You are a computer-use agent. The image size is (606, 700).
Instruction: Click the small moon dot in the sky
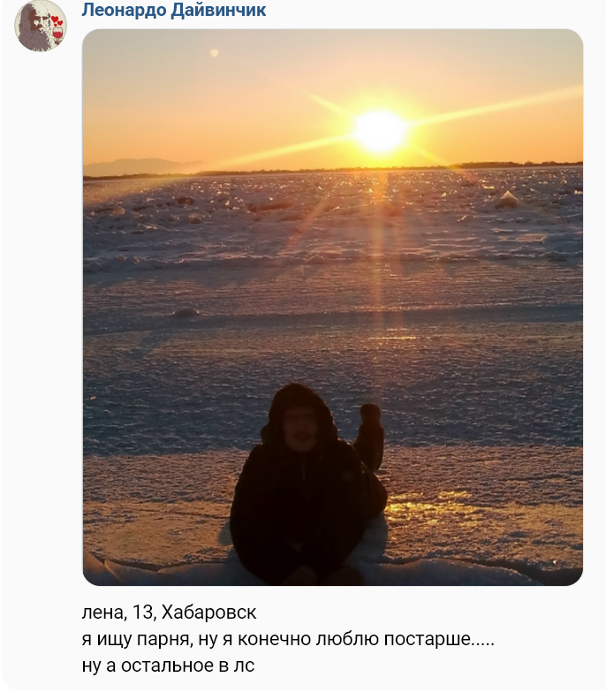click(214, 53)
